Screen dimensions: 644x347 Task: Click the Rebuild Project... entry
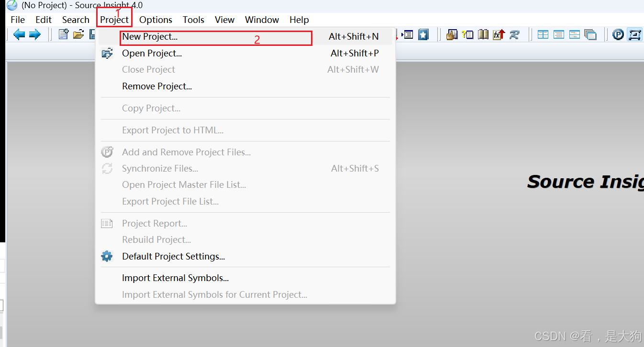(x=245, y=239)
